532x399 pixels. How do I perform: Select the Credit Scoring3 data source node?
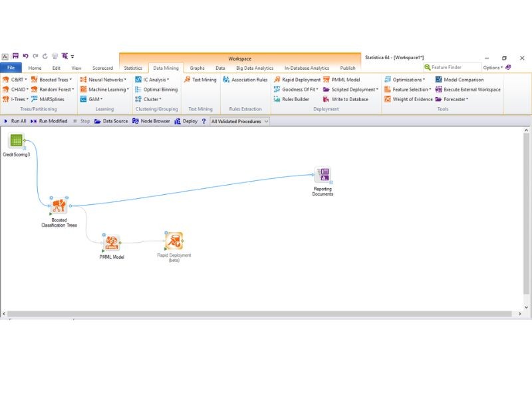pyautogui.click(x=16, y=140)
